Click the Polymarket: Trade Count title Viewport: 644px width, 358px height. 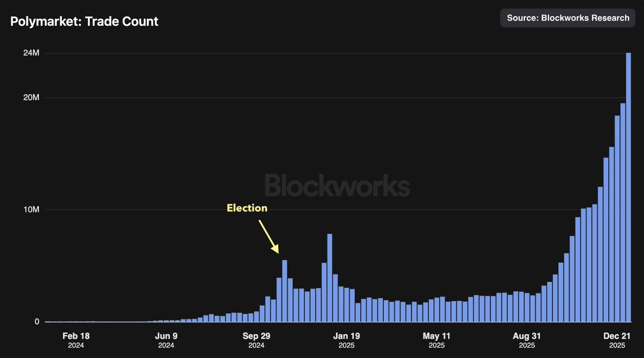(x=84, y=21)
